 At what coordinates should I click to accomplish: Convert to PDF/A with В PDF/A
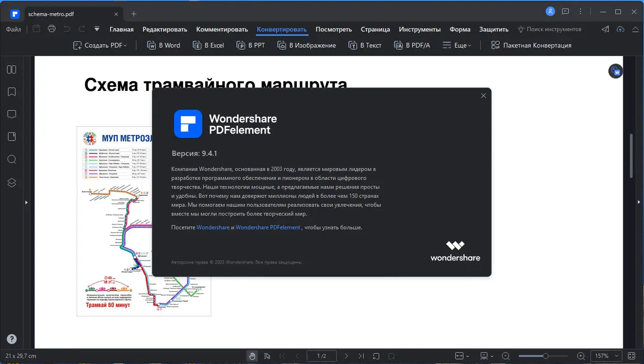pos(412,45)
